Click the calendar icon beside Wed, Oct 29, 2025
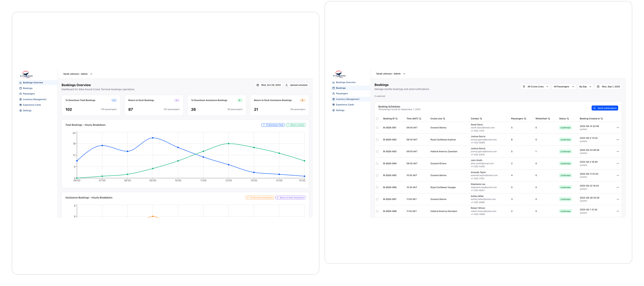The image size is (644, 286). pos(258,85)
